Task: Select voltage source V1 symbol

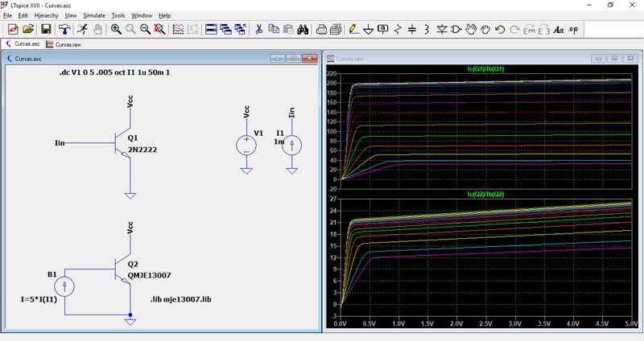Action: pos(246,146)
